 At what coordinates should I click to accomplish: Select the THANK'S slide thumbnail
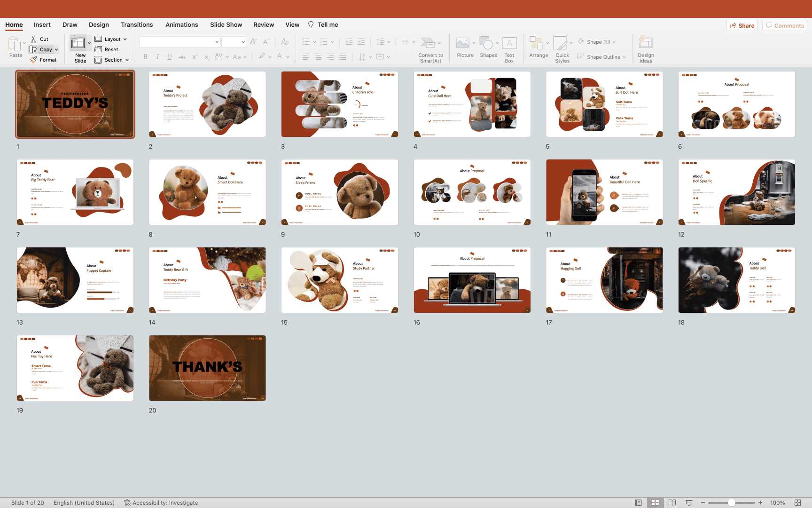click(207, 368)
